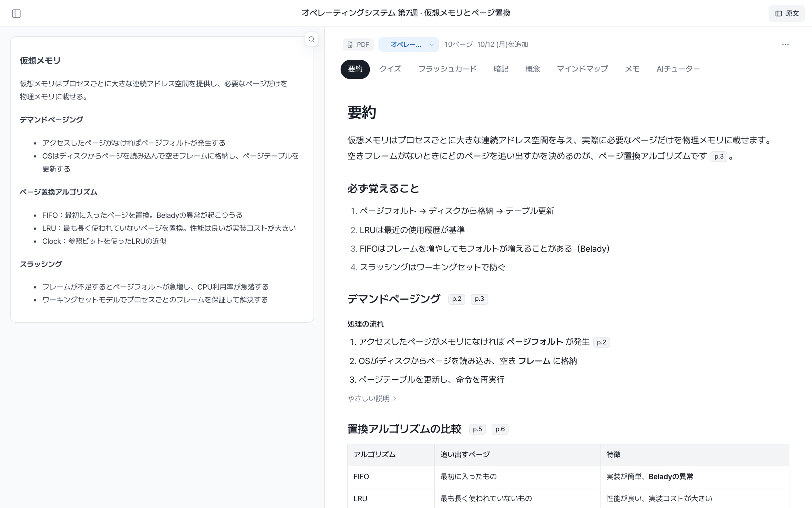
Task: Expand the やさしい説明 section
Action: [x=372, y=399]
